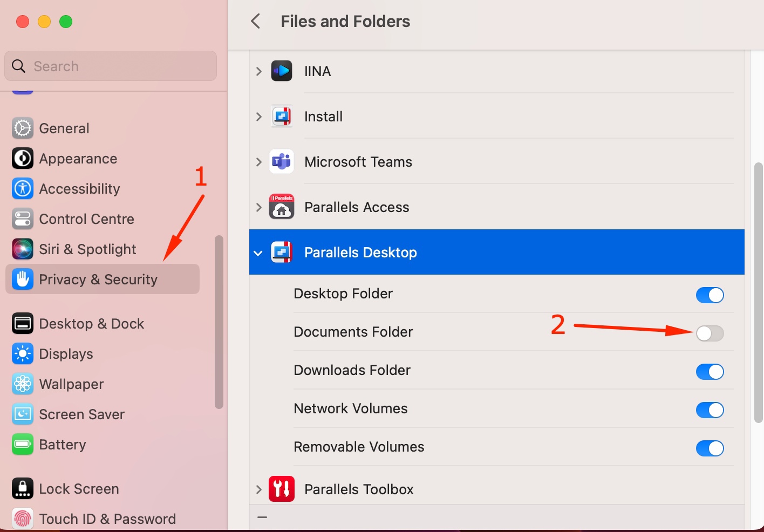Viewport: 764px width, 532px height.
Task: Click in the Search field
Action: pyautogui.click(x=111, y=66)
